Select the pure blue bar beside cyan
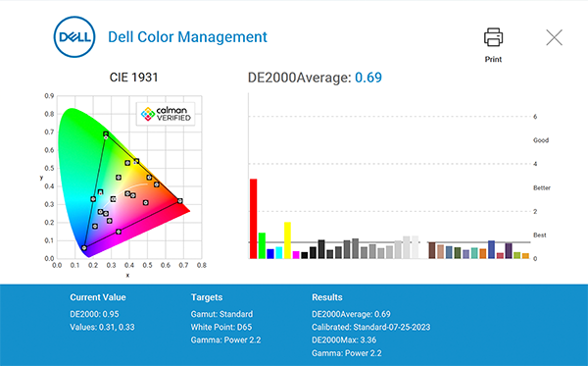This screenshot has height=366, width=588. [x=270, y=254]
